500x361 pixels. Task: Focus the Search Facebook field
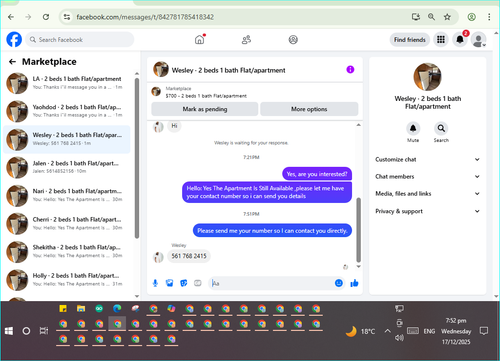(x=80, y=40)
